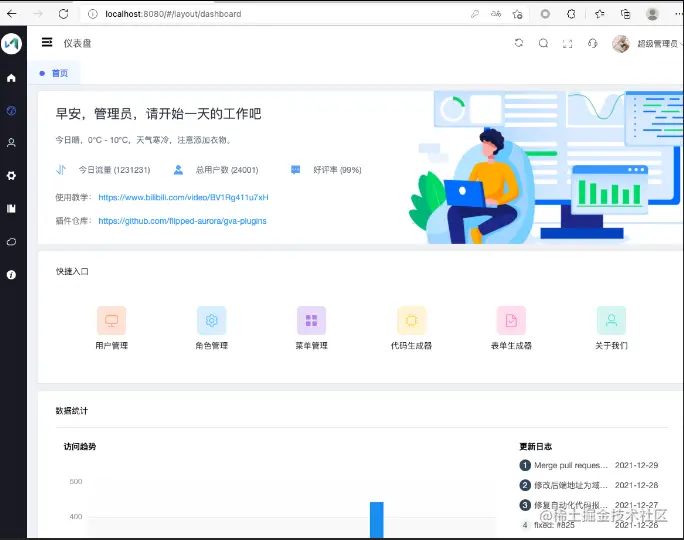
Task: Open the info icon in sidebar
Action: click(x=11, y=275)
